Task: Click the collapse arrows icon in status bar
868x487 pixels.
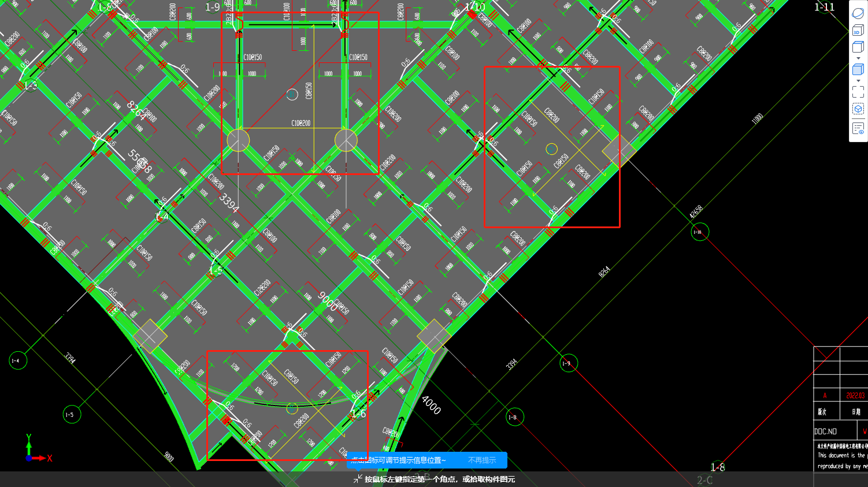Action: pos(358,479)
